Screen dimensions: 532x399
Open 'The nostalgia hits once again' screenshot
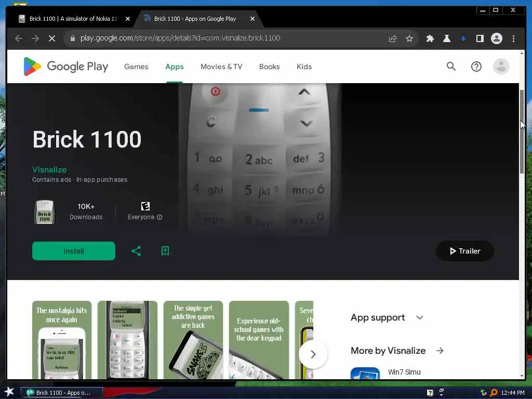pyautogui.click(x=62, y=340)
